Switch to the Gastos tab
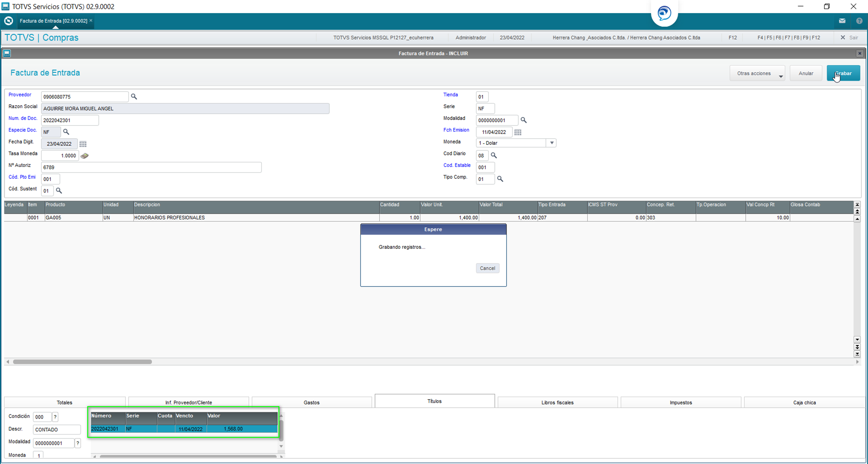 click(311, 403)
